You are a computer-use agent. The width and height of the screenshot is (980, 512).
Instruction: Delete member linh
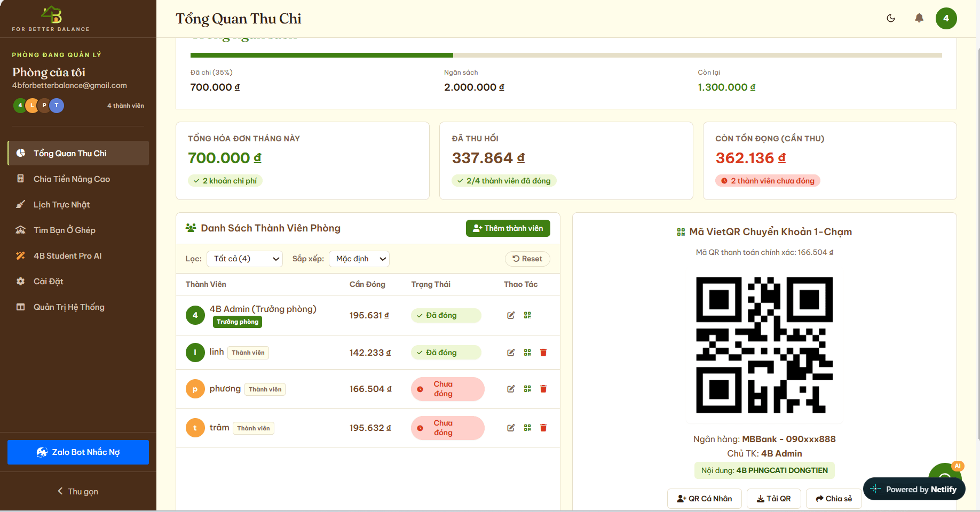tap(543, 353)
